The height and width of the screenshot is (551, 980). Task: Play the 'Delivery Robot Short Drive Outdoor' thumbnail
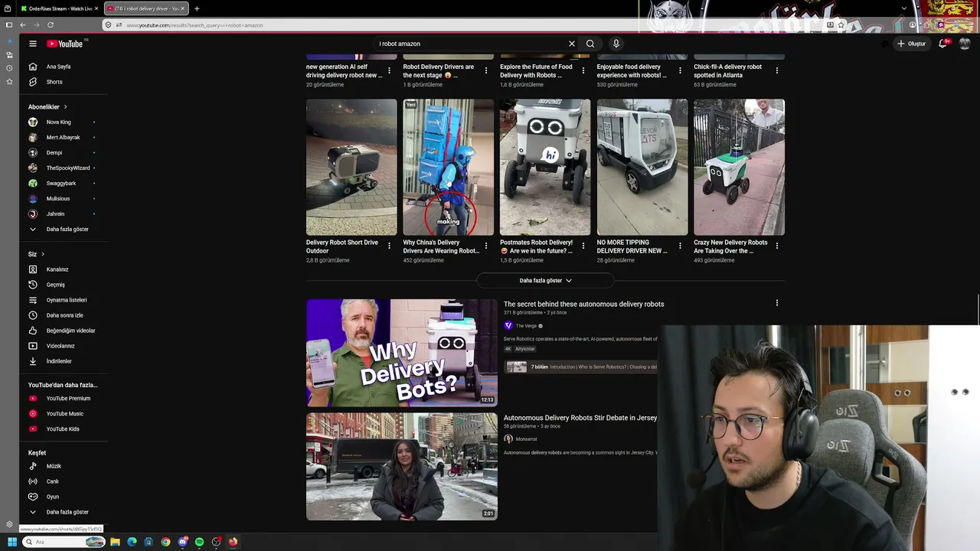351,167
